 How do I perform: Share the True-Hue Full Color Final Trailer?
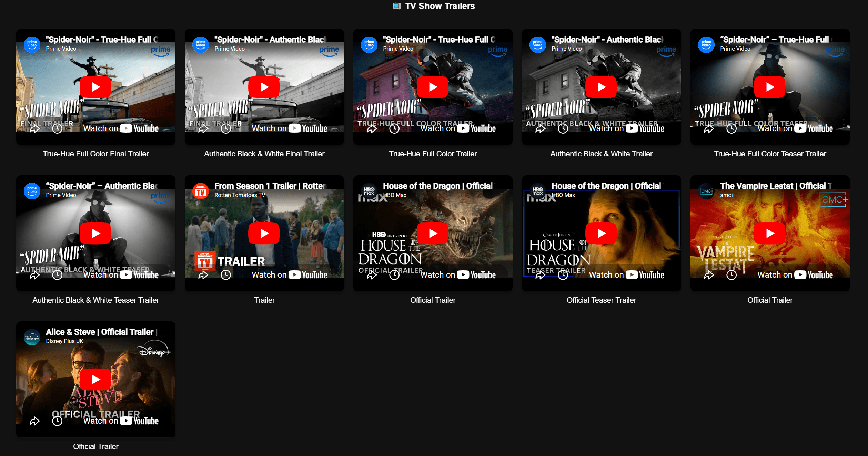(35, 129)
